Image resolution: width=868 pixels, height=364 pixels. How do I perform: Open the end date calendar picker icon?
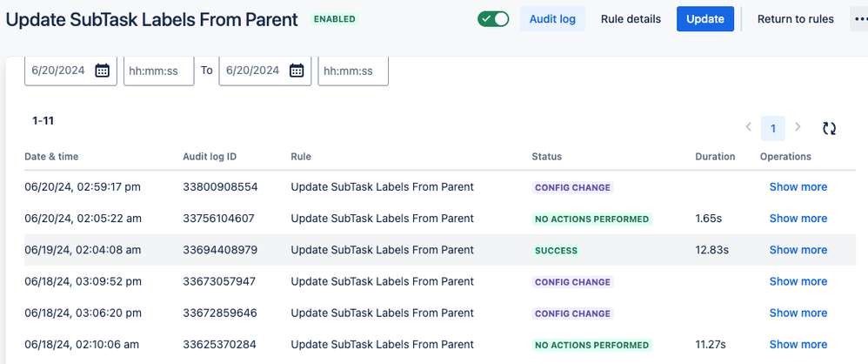coord(297,71)
